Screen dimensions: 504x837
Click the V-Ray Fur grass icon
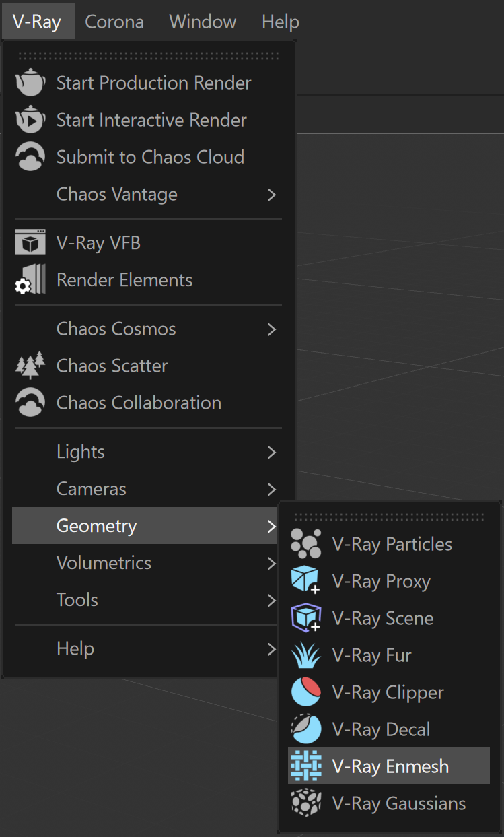point(306,655)
